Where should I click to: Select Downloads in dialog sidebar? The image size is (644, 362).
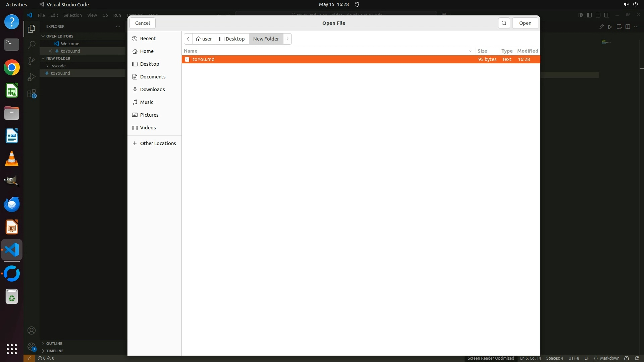(152, 89)
